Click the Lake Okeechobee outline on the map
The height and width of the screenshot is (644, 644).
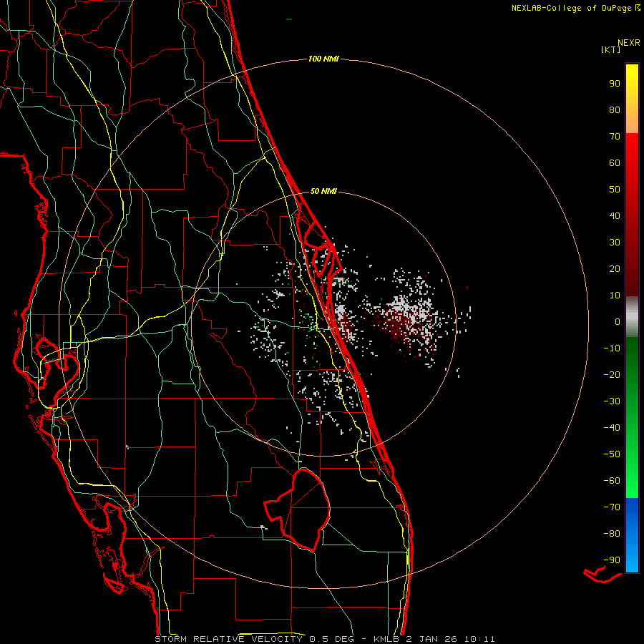(298, 509)
